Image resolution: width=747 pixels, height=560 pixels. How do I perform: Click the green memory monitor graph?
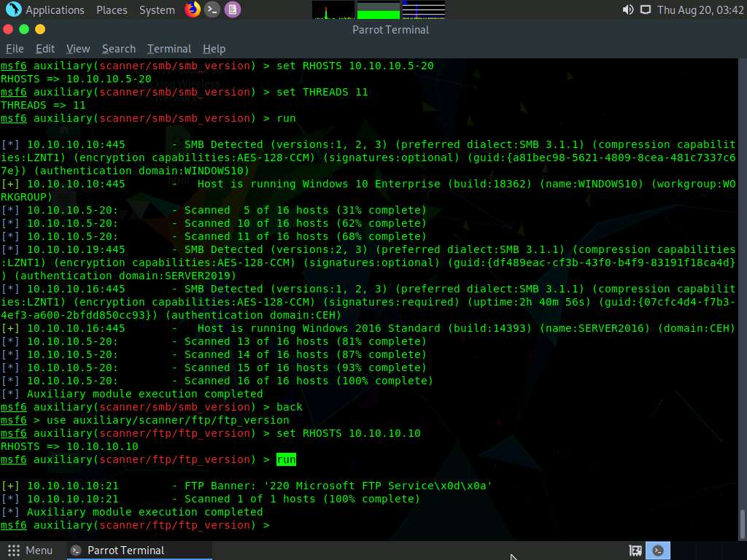(x=379, y=9)
